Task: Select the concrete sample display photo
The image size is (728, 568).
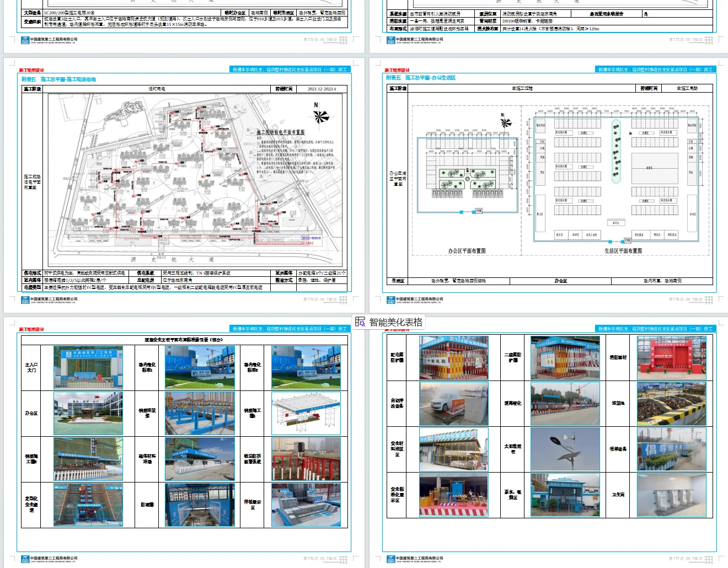Action: (306, 505)
